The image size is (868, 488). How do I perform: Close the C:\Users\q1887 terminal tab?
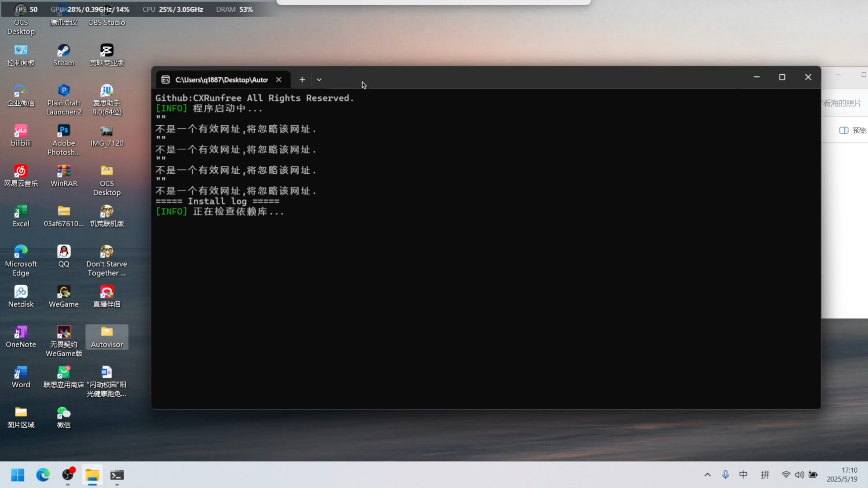(279, 80)
